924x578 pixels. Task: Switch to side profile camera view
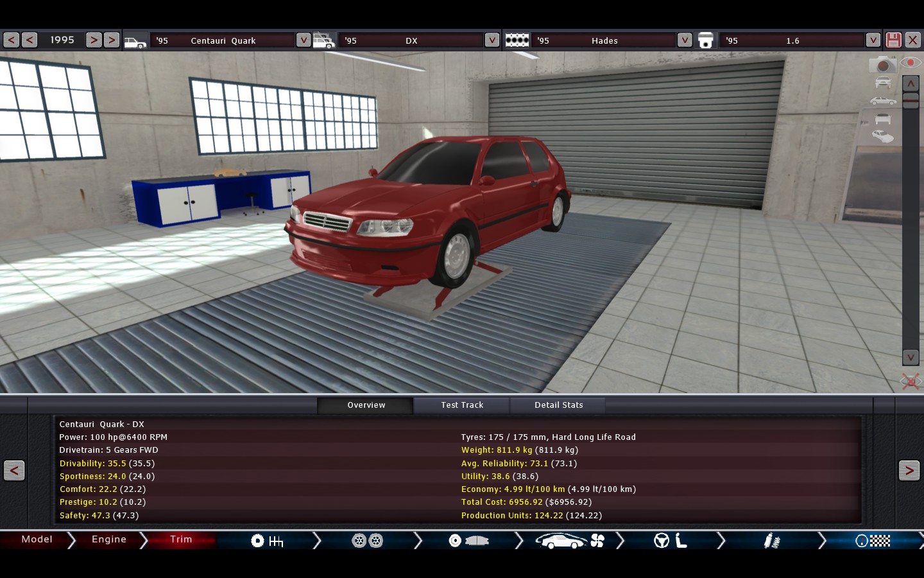[883, 101]
